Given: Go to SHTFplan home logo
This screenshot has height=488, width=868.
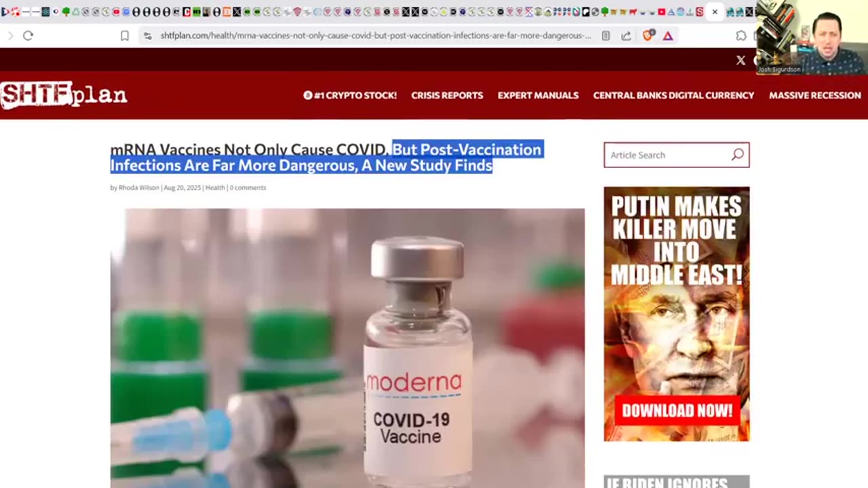Looking at the screenshot, I should point(64,95).
